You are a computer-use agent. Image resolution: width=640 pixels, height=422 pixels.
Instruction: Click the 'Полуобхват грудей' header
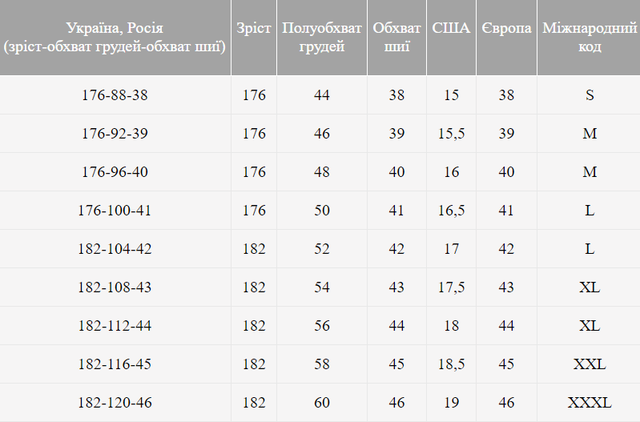point(321,38)
